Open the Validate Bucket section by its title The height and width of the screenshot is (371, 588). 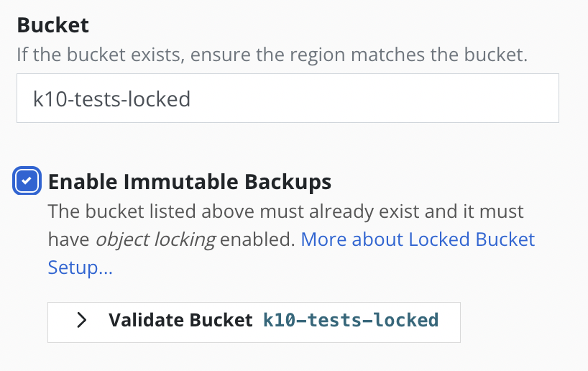tap(180, 320)
